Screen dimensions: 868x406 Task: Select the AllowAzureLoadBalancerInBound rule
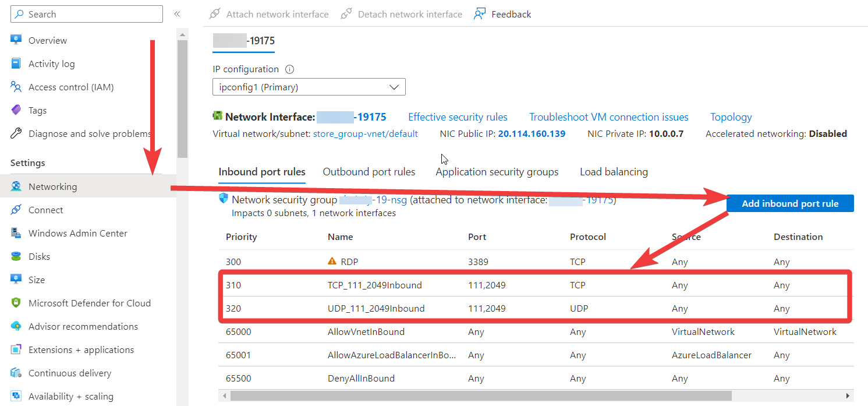(392, 355)
